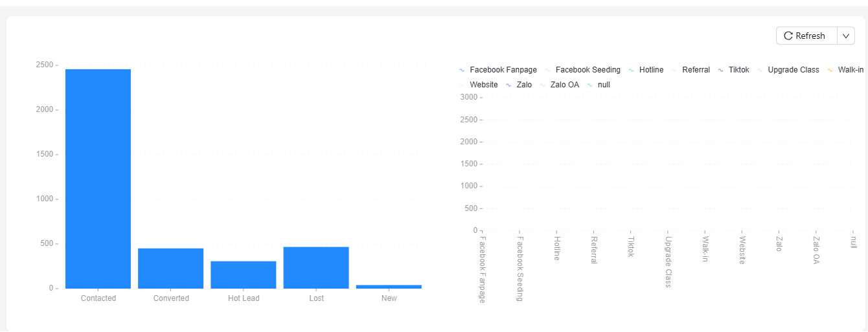The image size is (868, 332).
Task: Select the Converted bar in the chart
Action: click(x=170, y=268)
